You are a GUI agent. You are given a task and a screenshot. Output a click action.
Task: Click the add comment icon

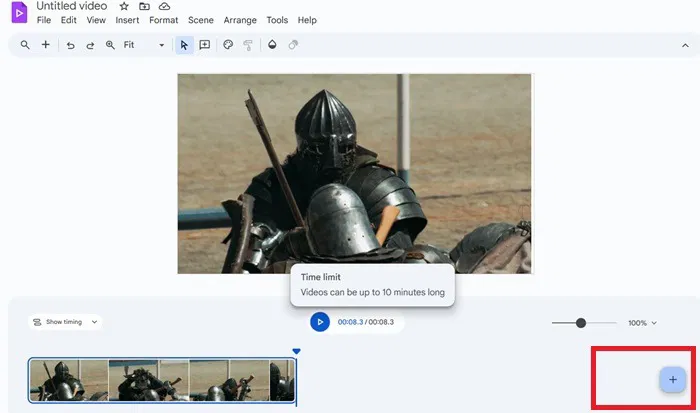click(x=204, y=45)
